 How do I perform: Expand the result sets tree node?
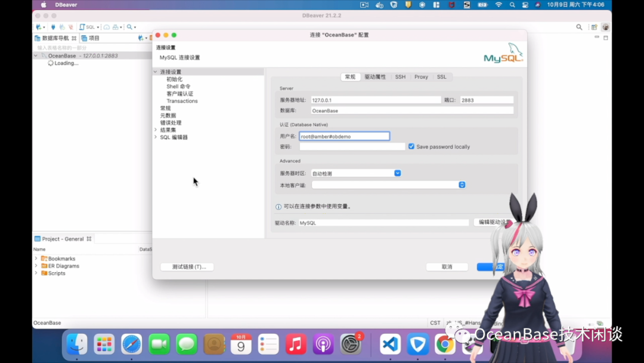156,130
